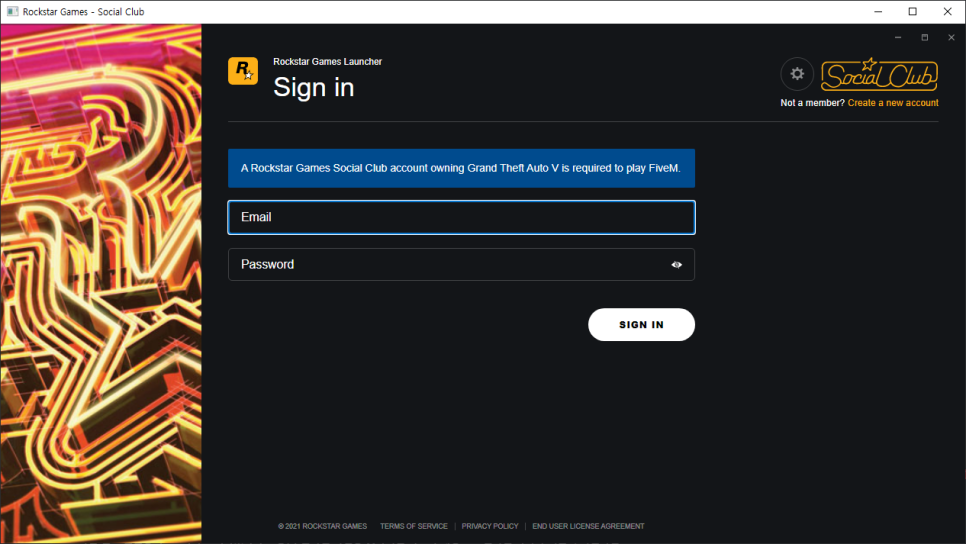This screenshot has height=544, width=966.
Task: Open the Privacy Policy link
Action: (490, 526)
